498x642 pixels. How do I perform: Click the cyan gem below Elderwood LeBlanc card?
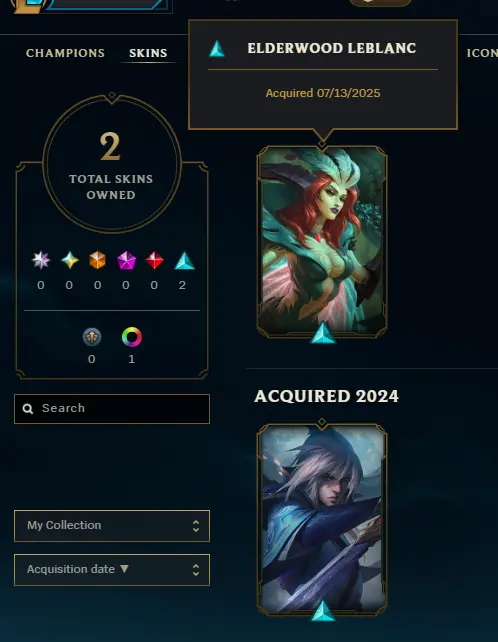click(x=323, y=332)
